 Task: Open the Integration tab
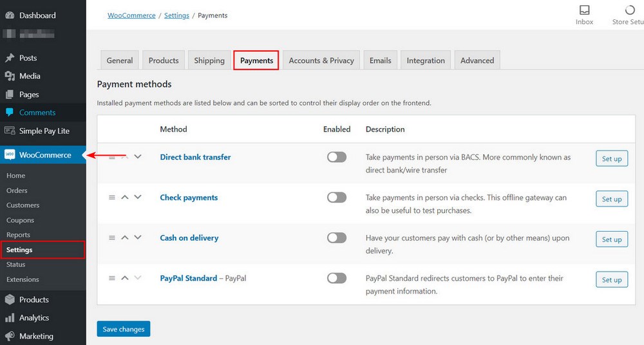426,61
